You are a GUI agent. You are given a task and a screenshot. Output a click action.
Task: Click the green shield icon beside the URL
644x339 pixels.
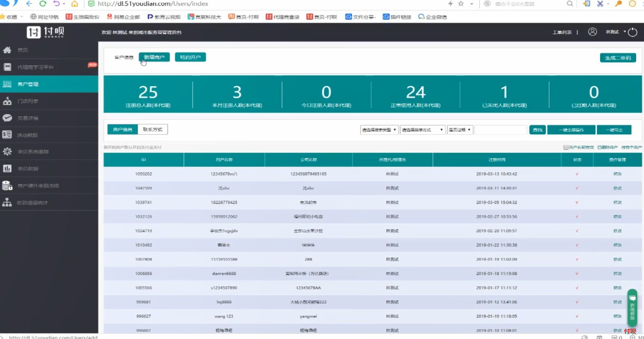pyautogui.click(x=91, y=3)
